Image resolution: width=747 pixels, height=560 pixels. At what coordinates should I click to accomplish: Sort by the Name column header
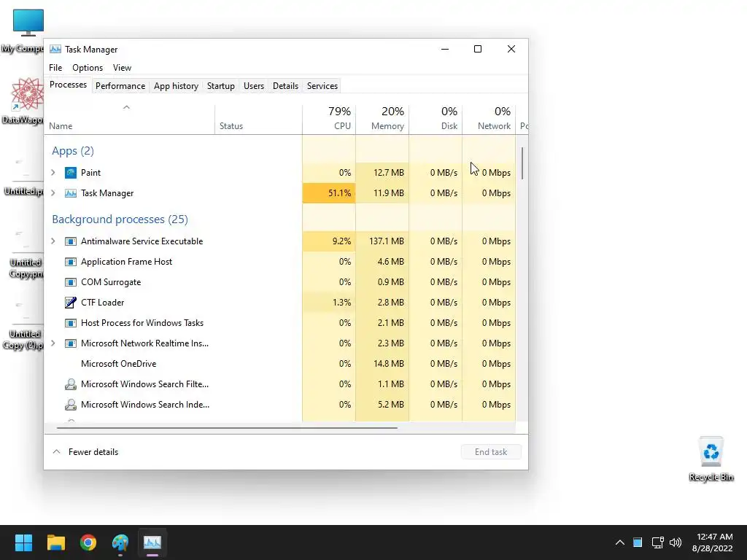click(130, 119)
